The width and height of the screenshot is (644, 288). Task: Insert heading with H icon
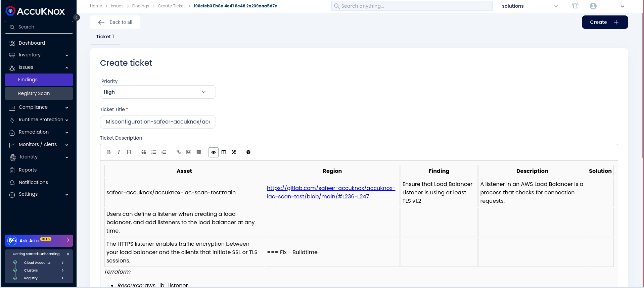click(x=129, y=152)
